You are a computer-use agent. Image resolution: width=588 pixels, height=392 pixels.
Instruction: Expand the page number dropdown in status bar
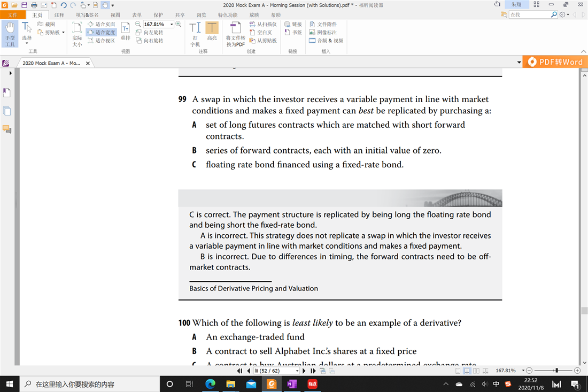(x=297, y=371)
